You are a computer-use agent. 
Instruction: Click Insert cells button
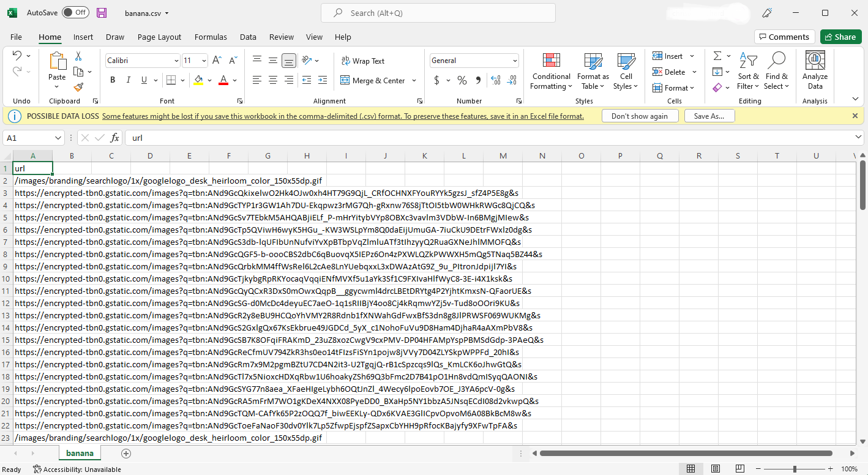tap(668, 56)
